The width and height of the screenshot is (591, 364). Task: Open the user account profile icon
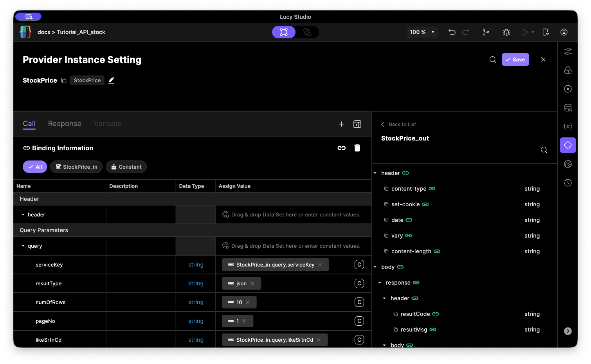click(x=564, y=32)
